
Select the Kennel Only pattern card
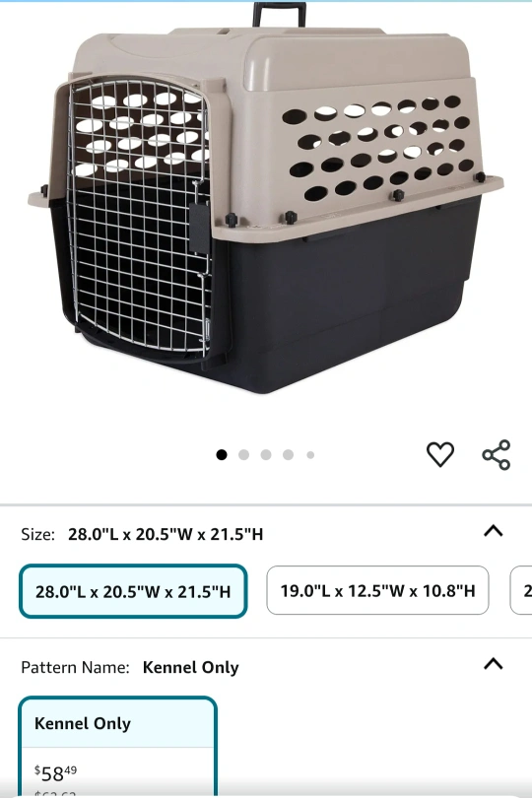point(118,747)
